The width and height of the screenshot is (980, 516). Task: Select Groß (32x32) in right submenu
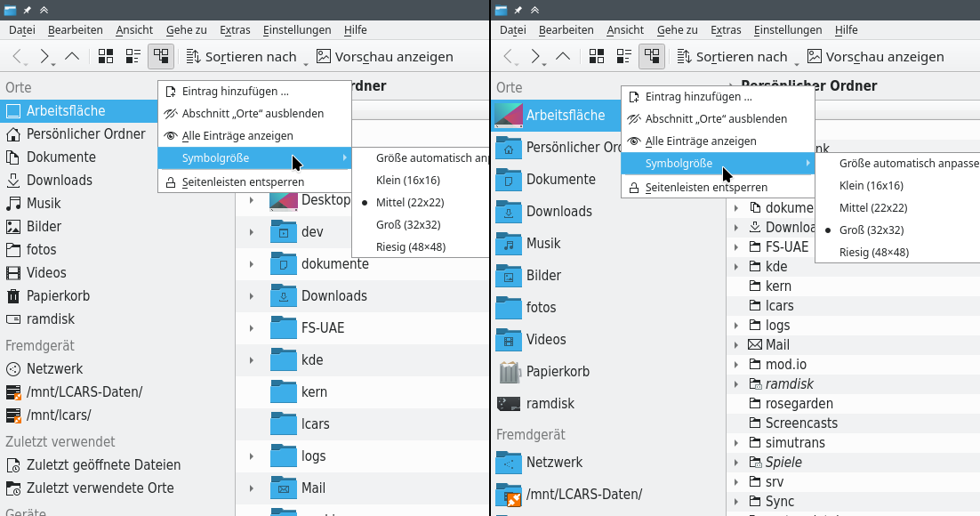897,230
